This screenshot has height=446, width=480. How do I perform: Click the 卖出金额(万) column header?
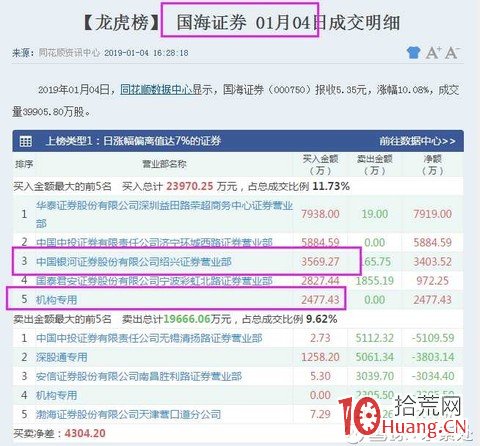click(375, 165)
